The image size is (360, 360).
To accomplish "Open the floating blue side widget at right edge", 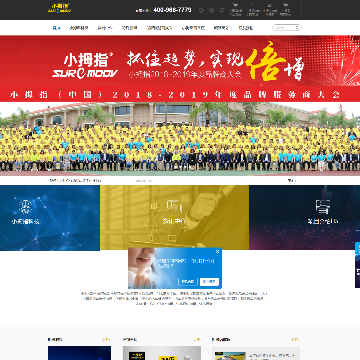I will 357,265.
